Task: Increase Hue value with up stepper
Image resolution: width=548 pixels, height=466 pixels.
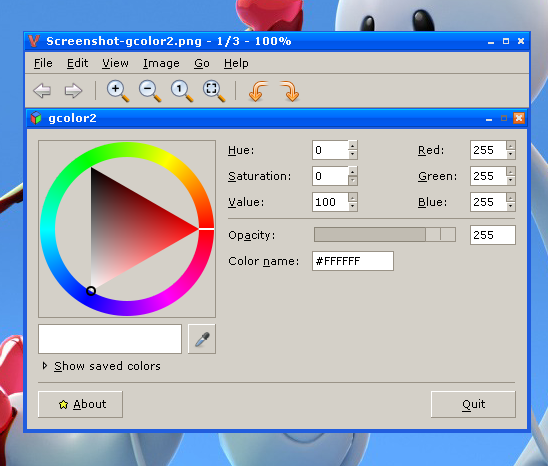Action: click(353, 145)
